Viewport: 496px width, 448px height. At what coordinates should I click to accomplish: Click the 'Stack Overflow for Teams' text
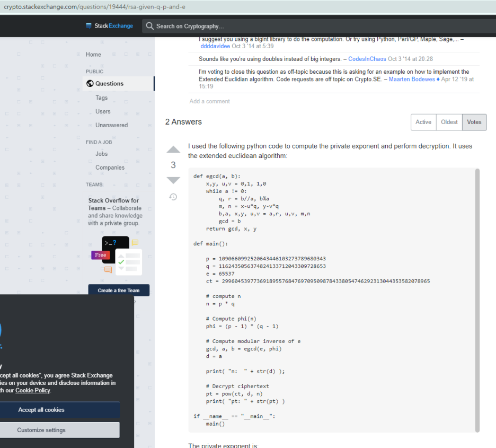click(x=113, y=204)
